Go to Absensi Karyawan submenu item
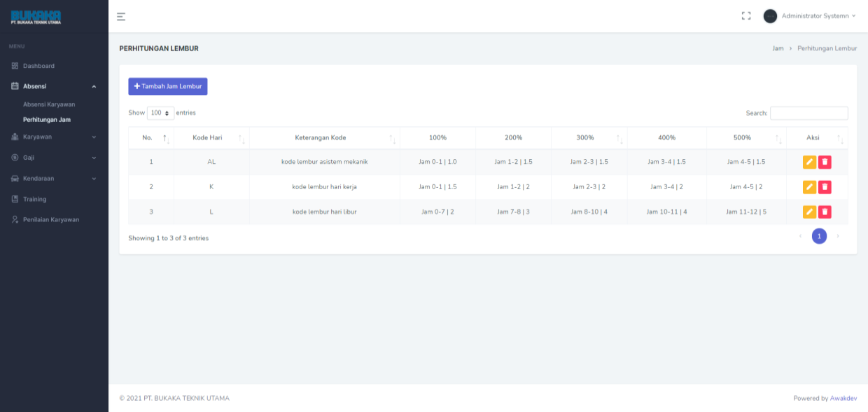The image size is (868, 412). (49, 104)
